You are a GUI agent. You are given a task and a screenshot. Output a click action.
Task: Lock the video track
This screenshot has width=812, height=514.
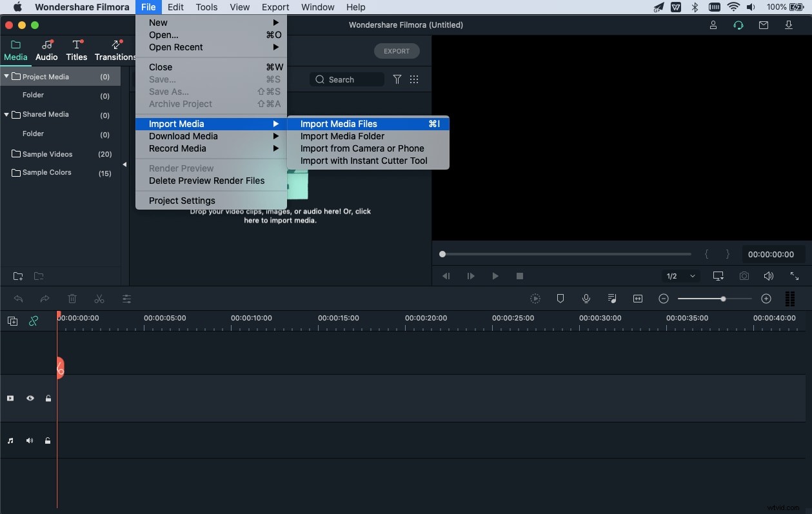pyautogui.click(x=48, y=398)
